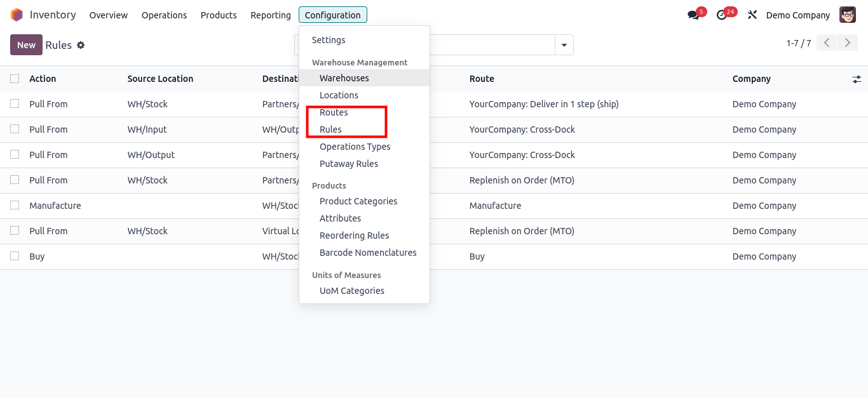Open the activities clock icon
Viewport: 868px width, 398px height.
coord(721,15)
